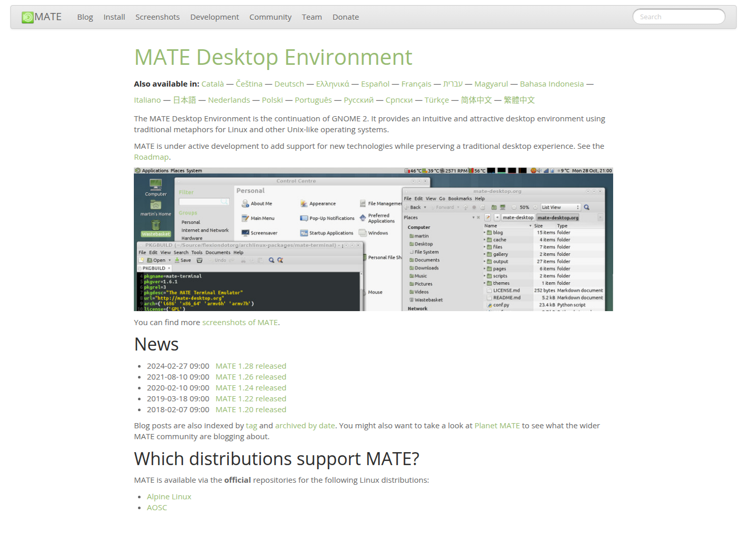Switch to Italiano
Screen dimensions: 747x560
[x=147, y=100]
